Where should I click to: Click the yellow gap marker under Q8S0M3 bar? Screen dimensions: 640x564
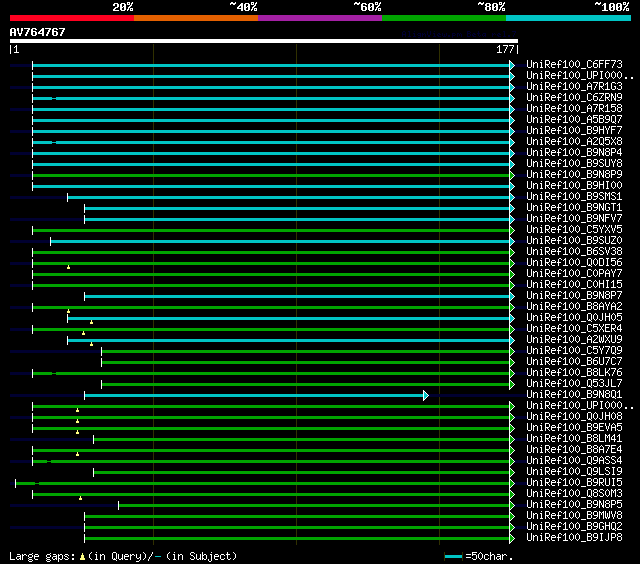pyautogui.click(x=80, y=498)
